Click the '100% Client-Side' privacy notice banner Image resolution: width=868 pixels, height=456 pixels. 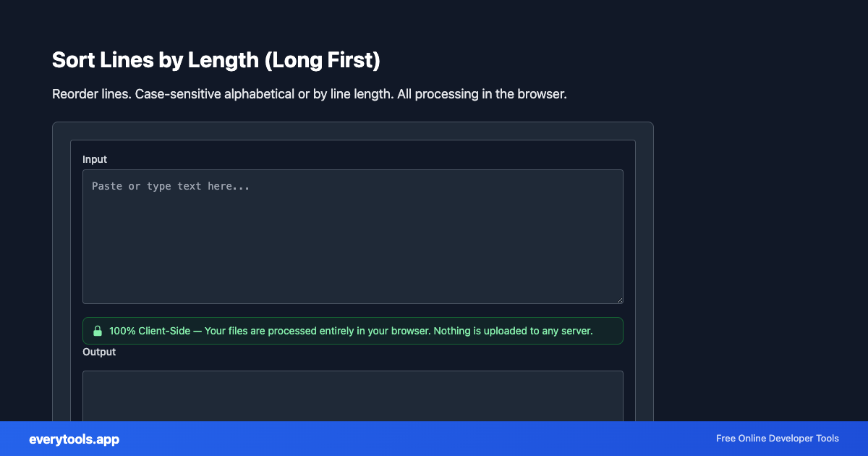click(x=353, y=331)
